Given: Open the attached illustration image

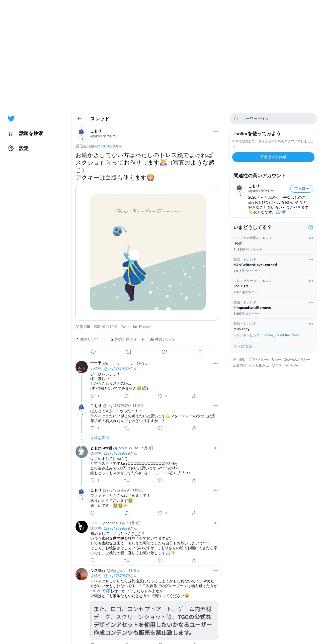Looking at the screenshot, I should tap(147, 252).
